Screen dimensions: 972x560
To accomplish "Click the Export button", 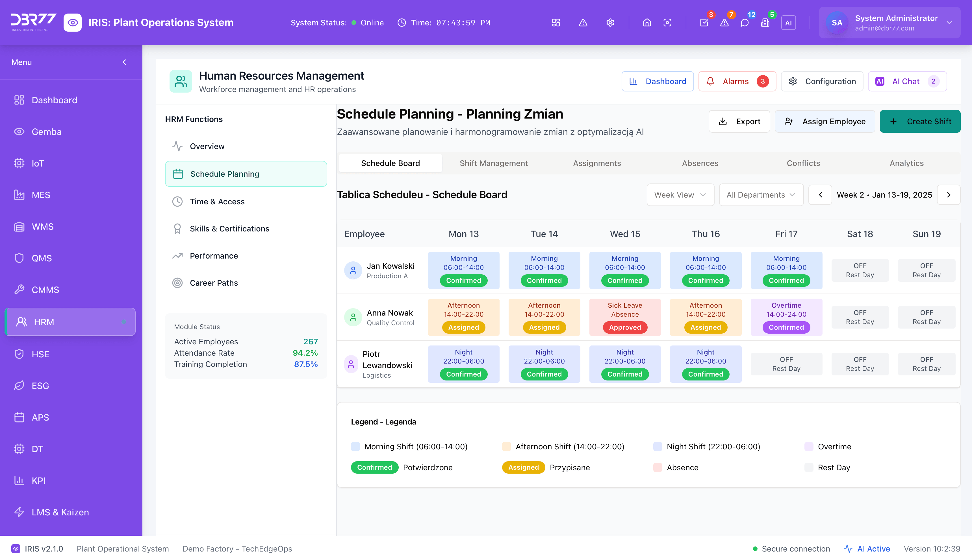I will point(739,121).
